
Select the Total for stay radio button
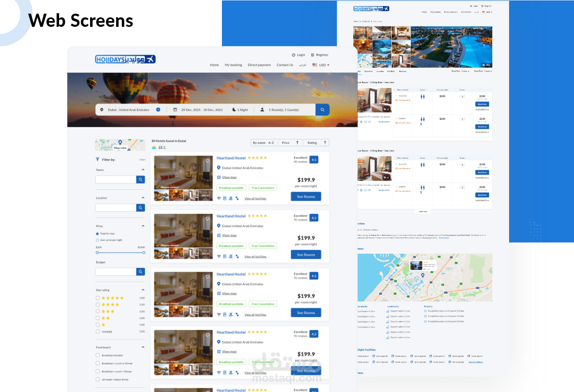(x=98, y=234)
